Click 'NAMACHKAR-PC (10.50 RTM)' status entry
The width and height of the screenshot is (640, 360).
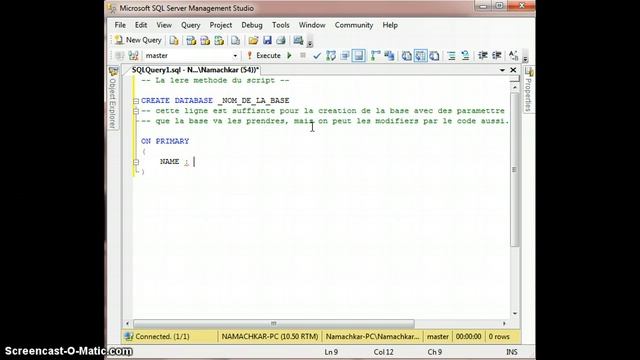[270, 337]
